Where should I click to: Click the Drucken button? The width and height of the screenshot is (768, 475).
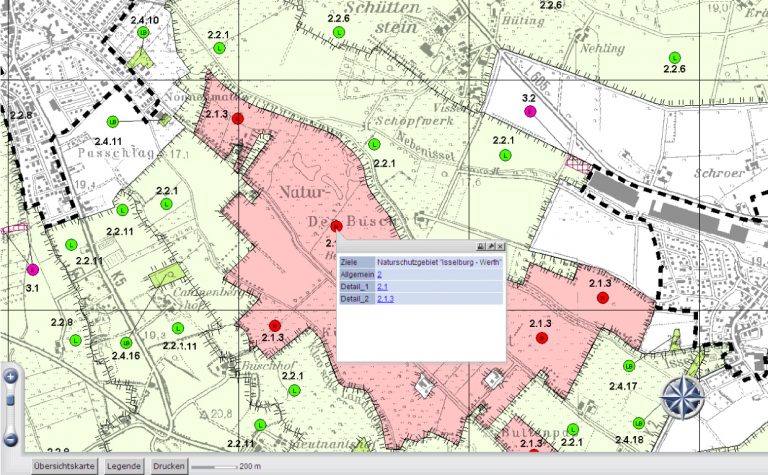point(169,466)
